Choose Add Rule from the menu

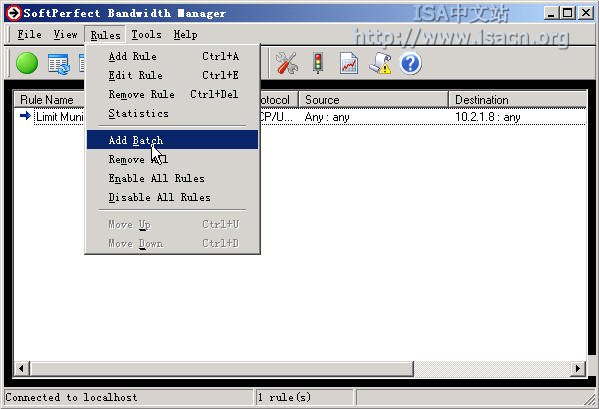tap(173, 56)
